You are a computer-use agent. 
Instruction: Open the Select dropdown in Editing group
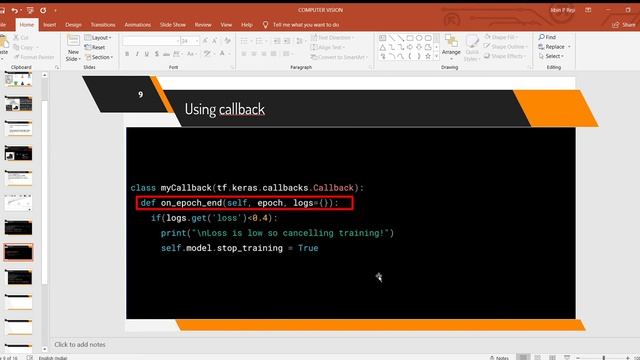click(551, 56)
